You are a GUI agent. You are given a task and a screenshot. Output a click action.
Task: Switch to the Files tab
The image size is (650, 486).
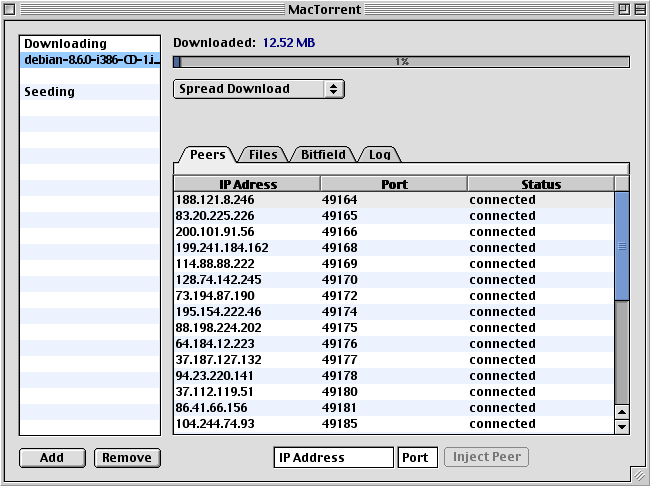263,155
